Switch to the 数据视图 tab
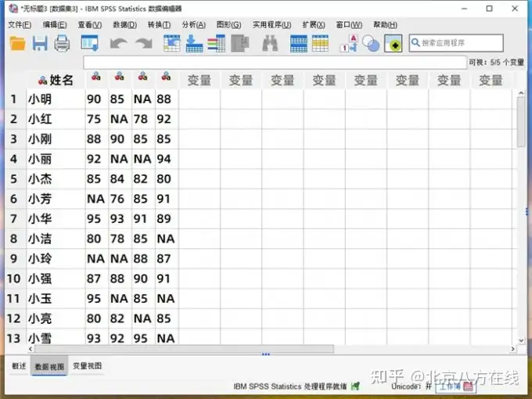 pyautogui.click(x=49, y=366)
